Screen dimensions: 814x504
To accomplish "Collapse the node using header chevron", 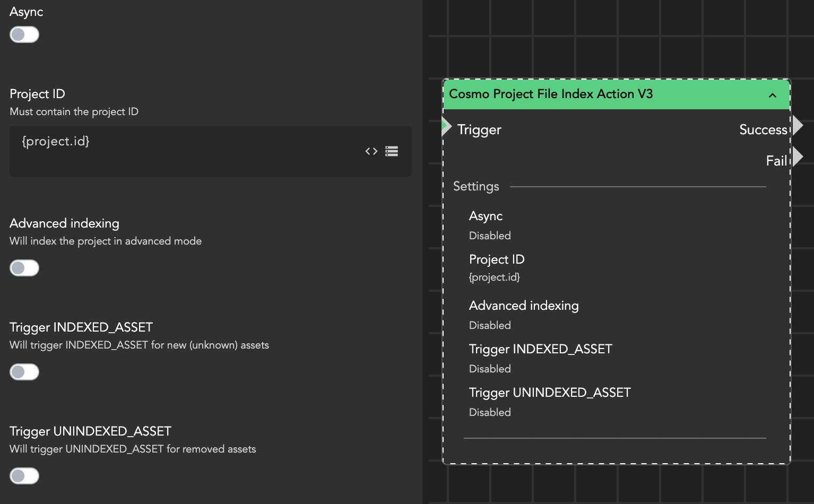I will pos(773,95).
